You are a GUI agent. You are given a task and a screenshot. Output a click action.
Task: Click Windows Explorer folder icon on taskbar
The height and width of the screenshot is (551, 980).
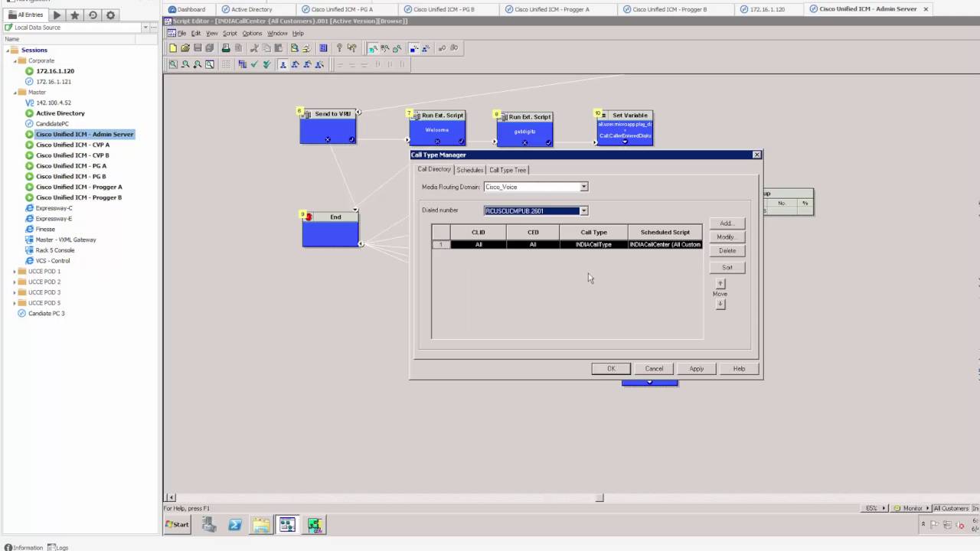pos(261,525)
